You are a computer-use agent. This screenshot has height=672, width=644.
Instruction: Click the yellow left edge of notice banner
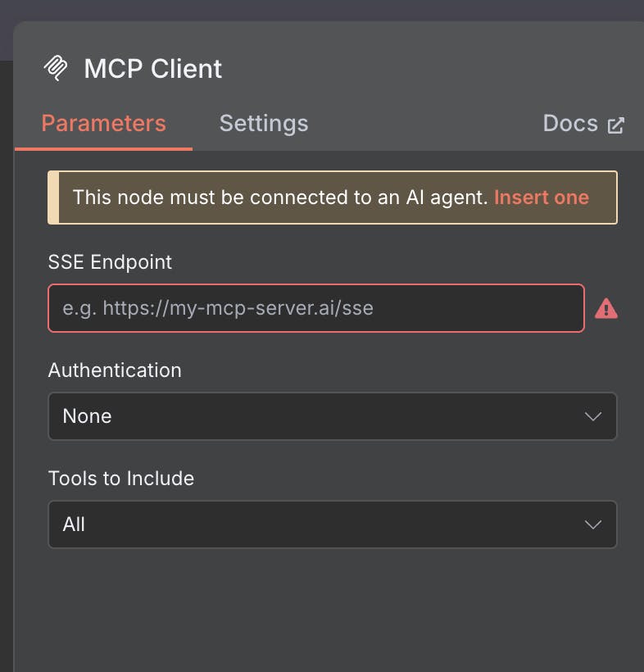[x=52, y=198]
